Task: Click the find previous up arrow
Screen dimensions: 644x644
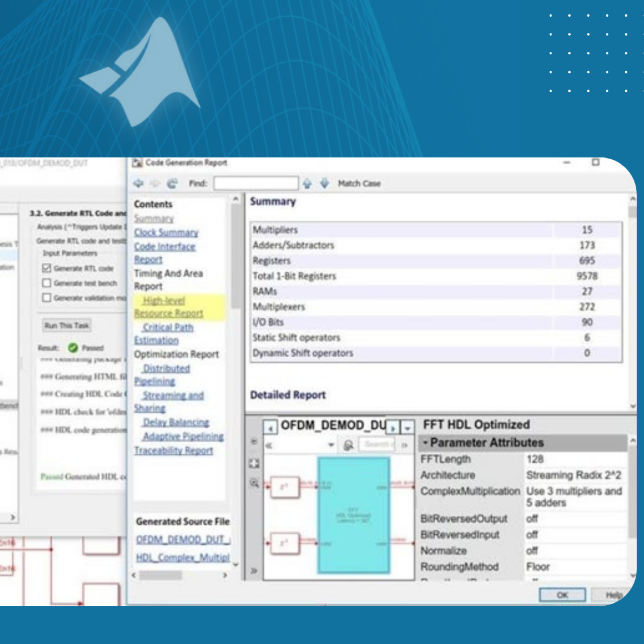Action: click(x=307, y=184)
